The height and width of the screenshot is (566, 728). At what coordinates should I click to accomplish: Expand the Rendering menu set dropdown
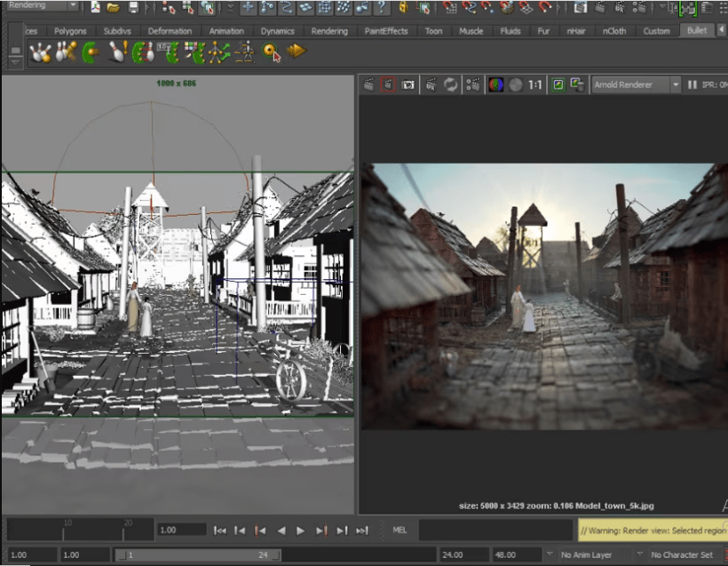42,6
